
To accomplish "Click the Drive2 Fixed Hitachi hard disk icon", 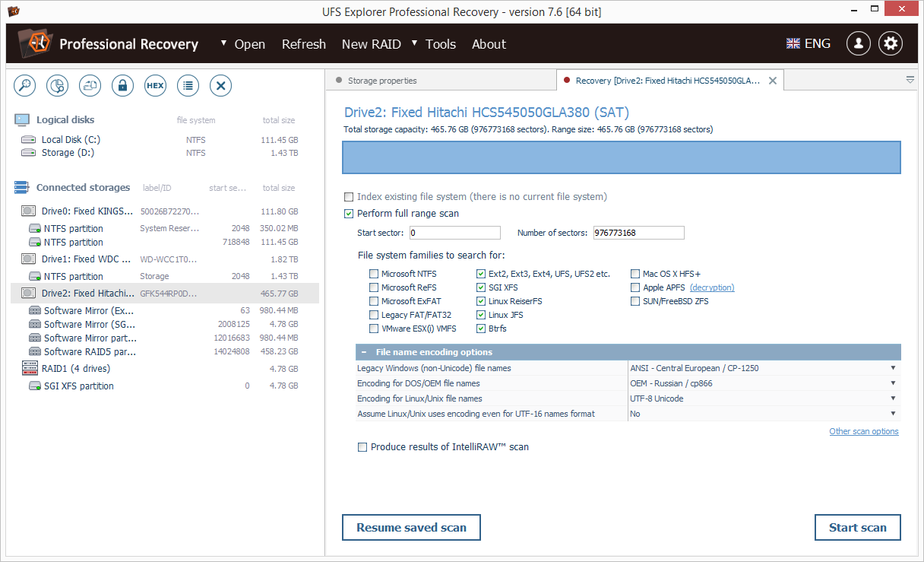I will [x=28, y=294].
